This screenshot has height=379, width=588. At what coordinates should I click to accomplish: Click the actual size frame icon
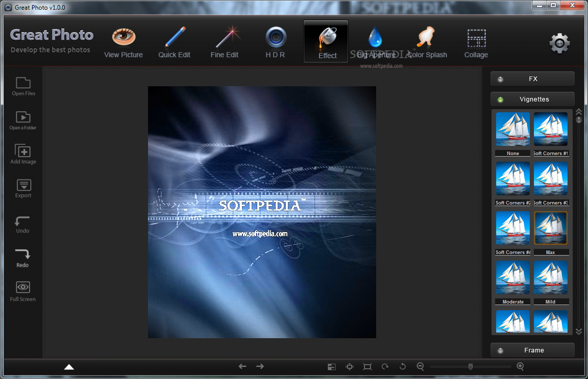click(367, 367)
